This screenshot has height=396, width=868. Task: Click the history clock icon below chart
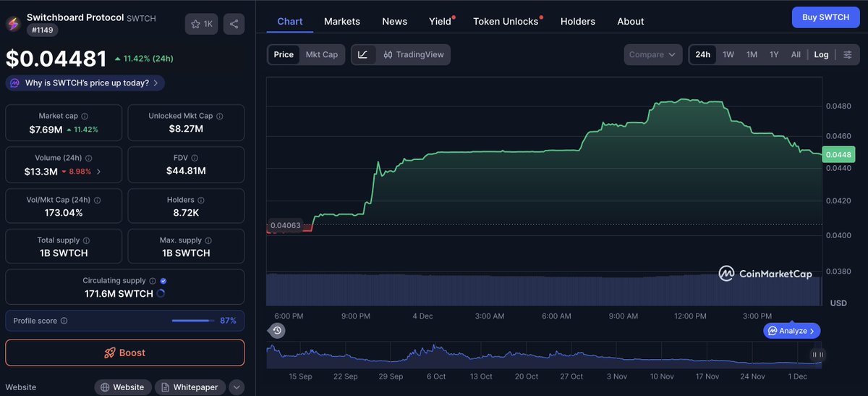(277, 331)
